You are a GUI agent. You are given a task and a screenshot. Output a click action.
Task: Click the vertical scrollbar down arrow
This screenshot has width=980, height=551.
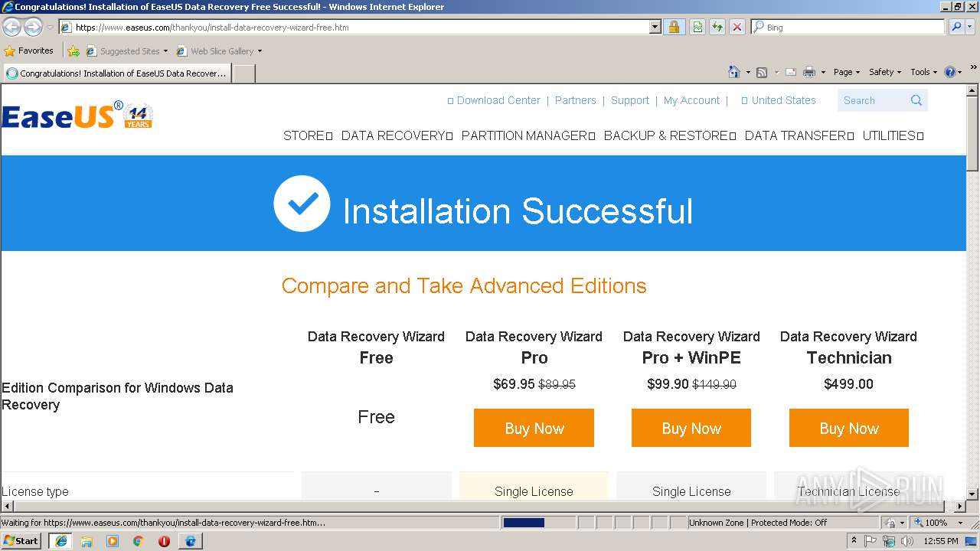point(972,494)
